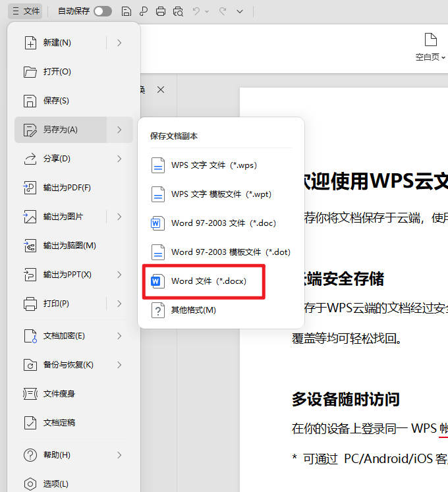Click the export to PDF toolbar icon

[144, 12]
